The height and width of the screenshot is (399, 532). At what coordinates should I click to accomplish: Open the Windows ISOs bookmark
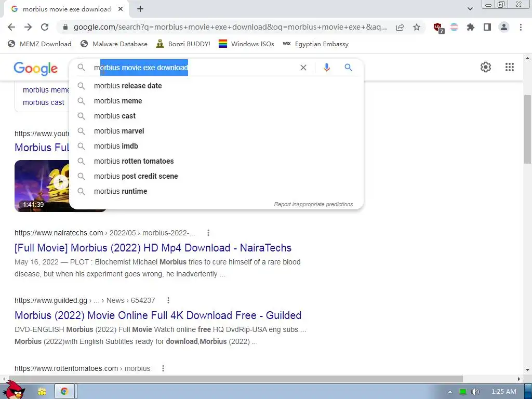pyautogui.click(x=246, y=44)
